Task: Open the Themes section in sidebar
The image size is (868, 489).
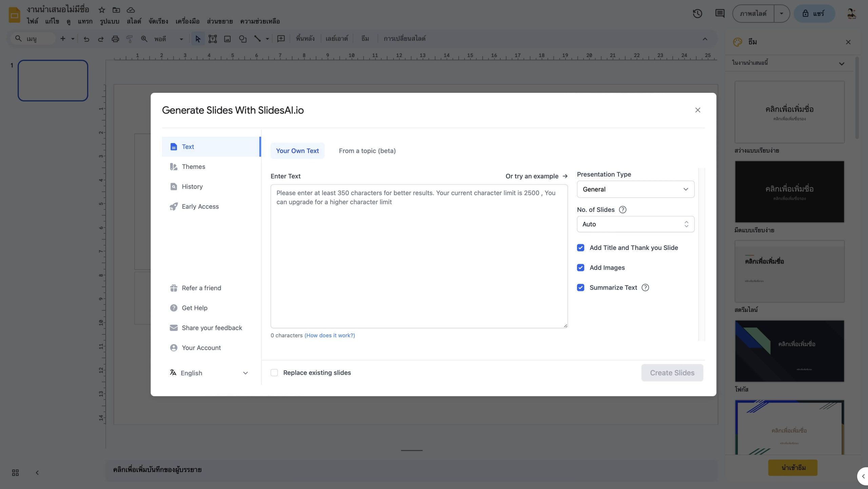Action: (193, 167)
